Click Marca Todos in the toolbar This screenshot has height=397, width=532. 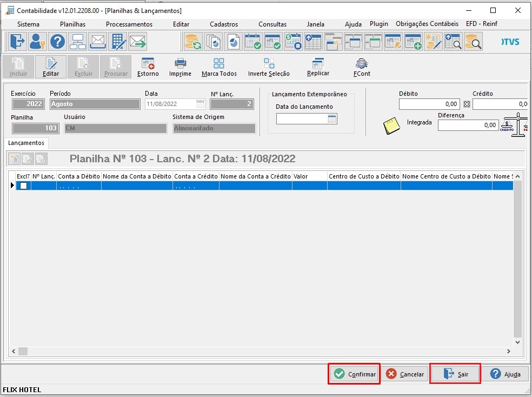click(x=219, y=67)
